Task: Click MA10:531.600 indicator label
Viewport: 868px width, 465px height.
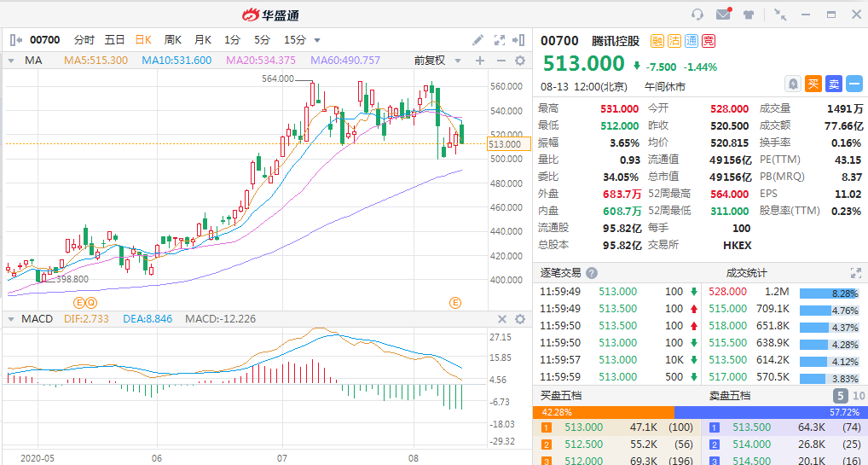Action: [176, 61]
